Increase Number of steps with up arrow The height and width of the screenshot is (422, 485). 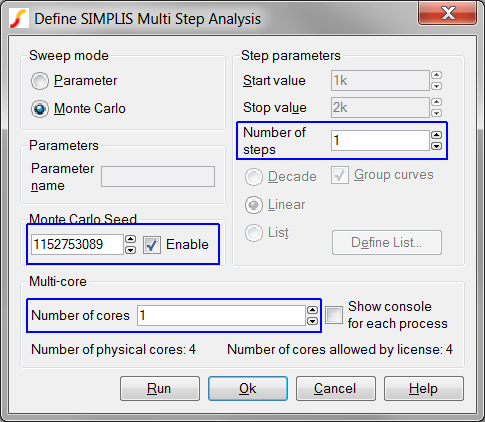436,135
